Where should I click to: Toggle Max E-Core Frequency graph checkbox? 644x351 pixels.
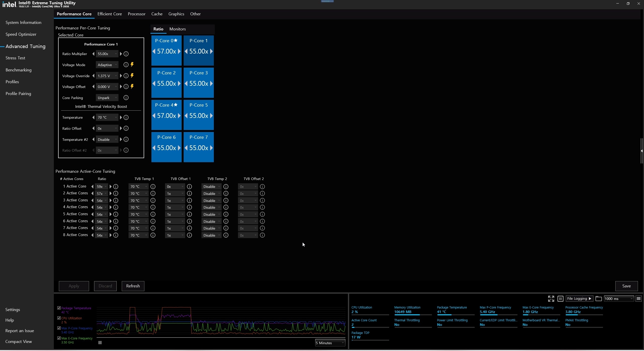tap(59, 338)
